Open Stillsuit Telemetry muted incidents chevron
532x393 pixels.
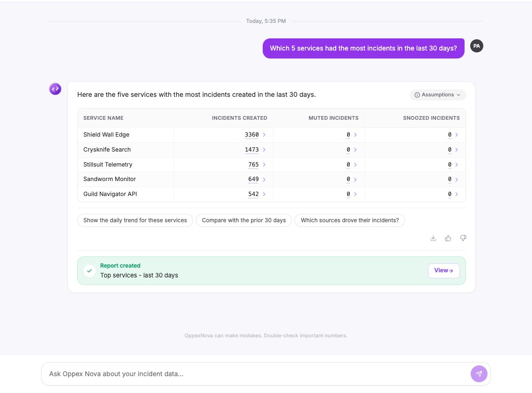[355, 165]
